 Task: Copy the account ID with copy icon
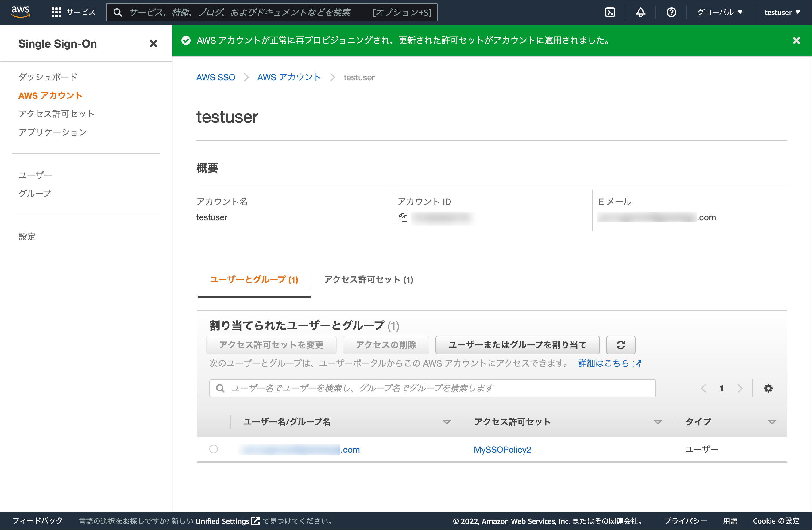403,217
